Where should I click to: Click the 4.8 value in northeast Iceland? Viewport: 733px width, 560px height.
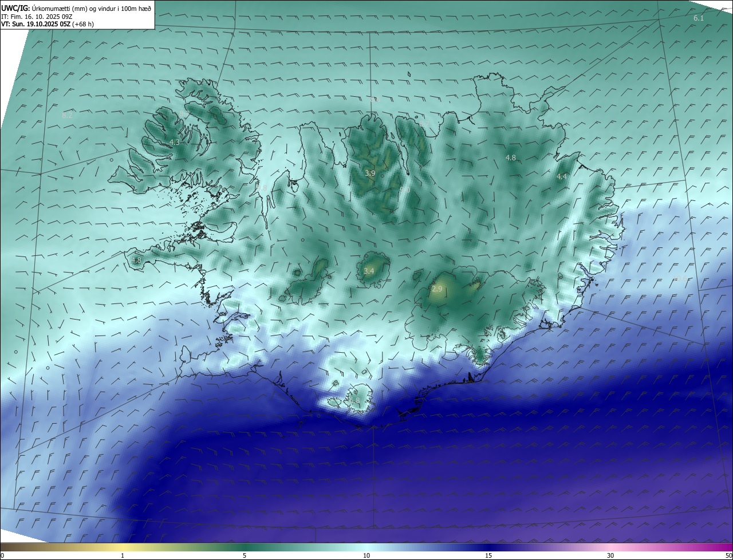pyautogui.click(x=511, y=157)
